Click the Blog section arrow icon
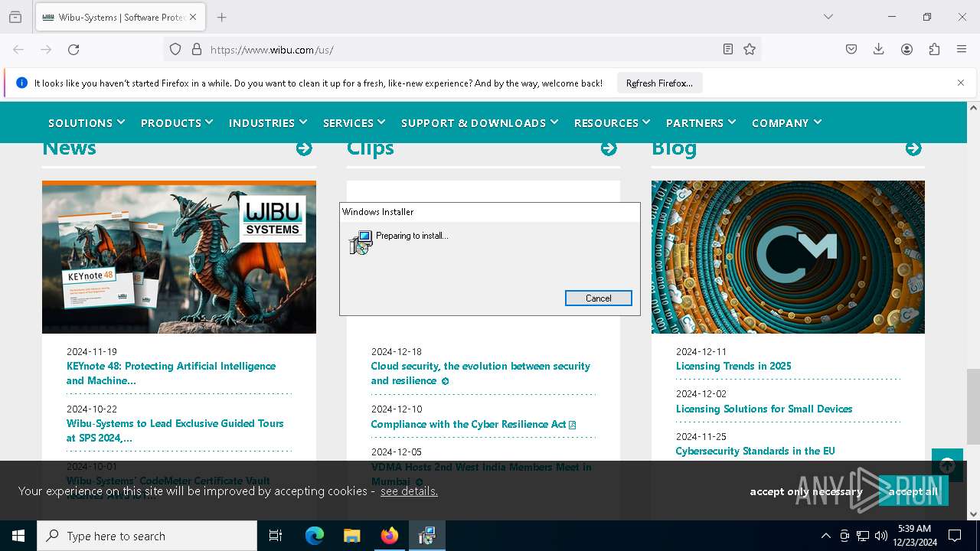Screen dimensions: 980x551 tap(913, 148)
